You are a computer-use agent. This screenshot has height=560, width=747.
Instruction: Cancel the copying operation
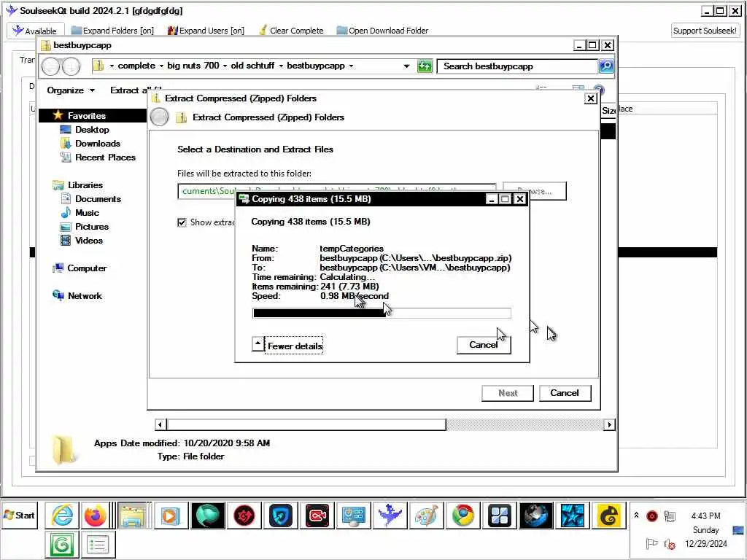pos(484,345)
